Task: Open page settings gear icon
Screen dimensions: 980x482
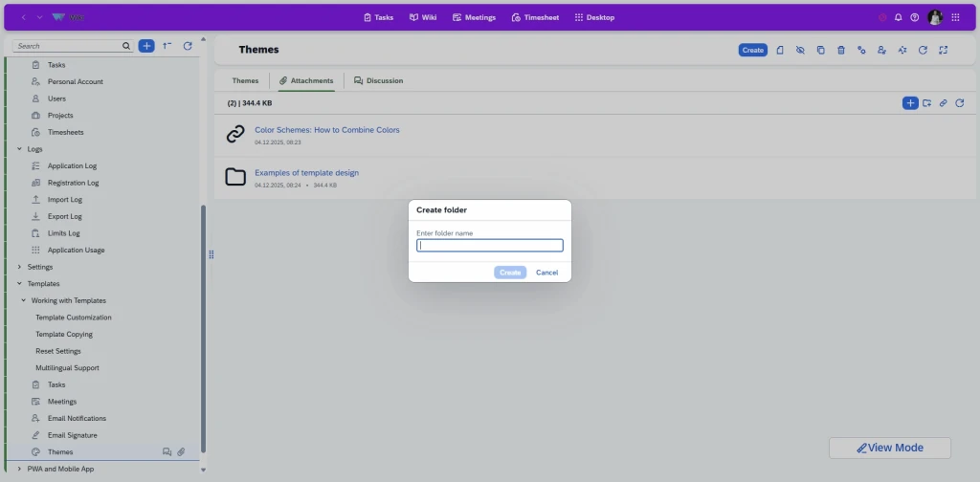Action: (x=861, y=50)
